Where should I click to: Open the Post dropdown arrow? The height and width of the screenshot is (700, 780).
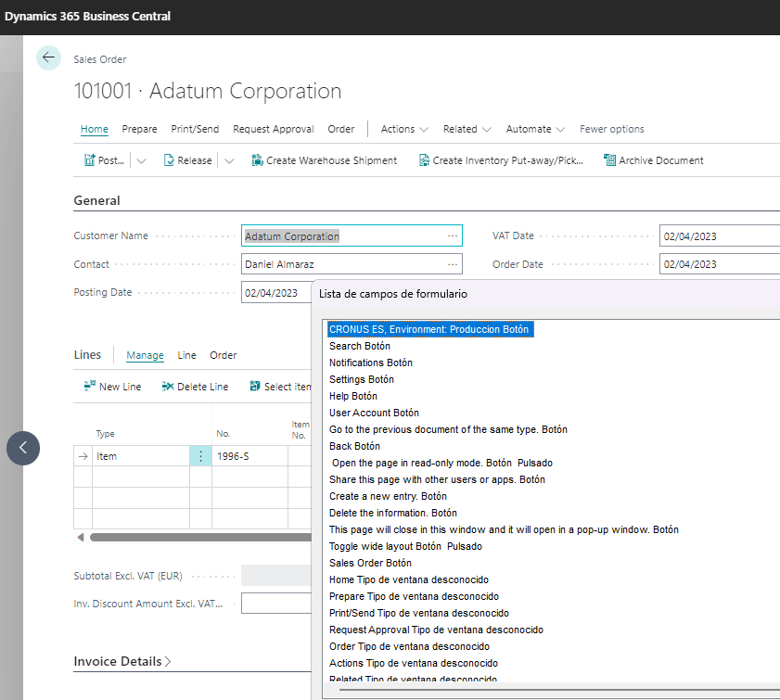click(142, 160)
